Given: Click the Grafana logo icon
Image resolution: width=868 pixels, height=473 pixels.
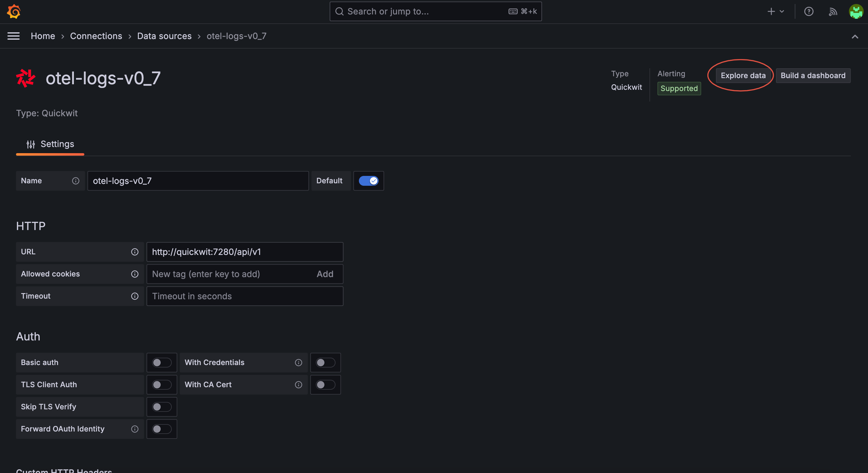Looking at the screenshot, I should (x=14, y=11).
